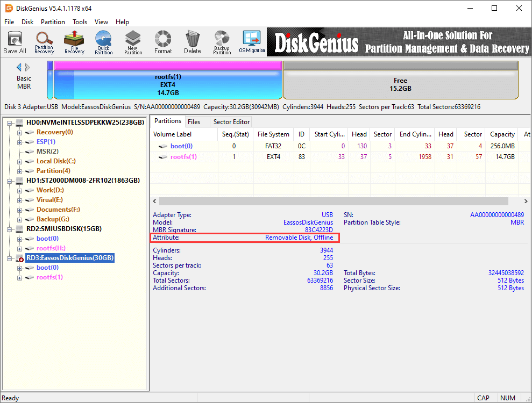This screenshot has width=532, height=403.
Task: Select the rootfs(1) row in partition table
Action: [x=183, y=157]
